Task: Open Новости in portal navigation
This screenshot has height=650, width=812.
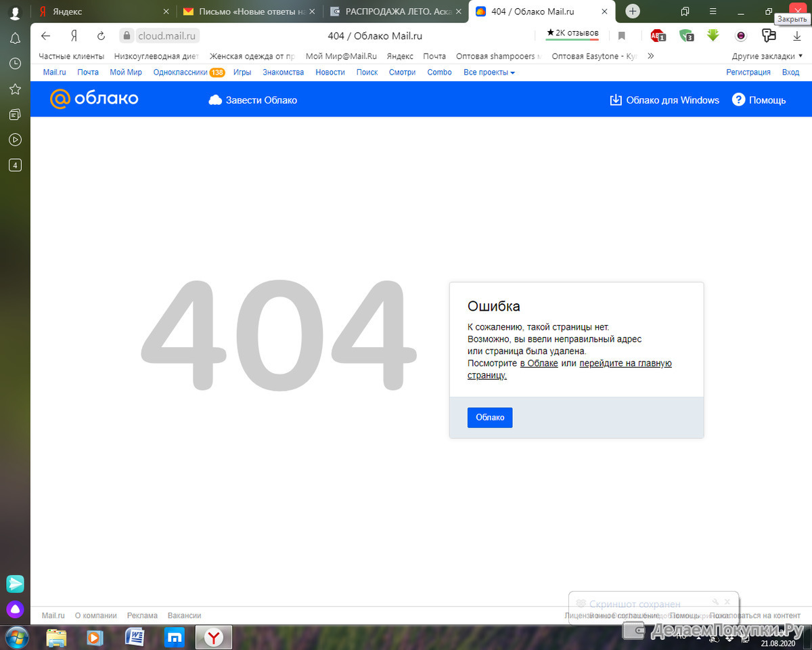Action: [330, 72]
